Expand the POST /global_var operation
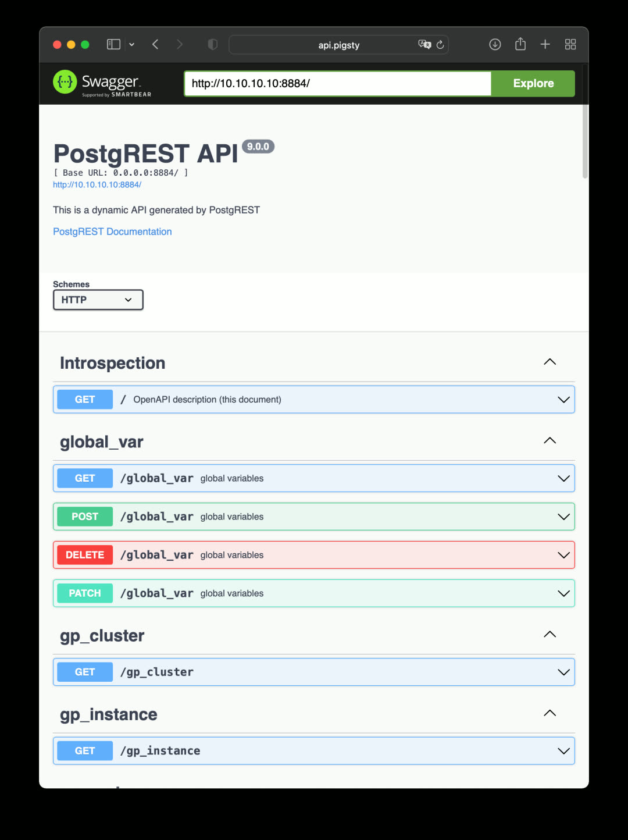 (x=314, y=517)
